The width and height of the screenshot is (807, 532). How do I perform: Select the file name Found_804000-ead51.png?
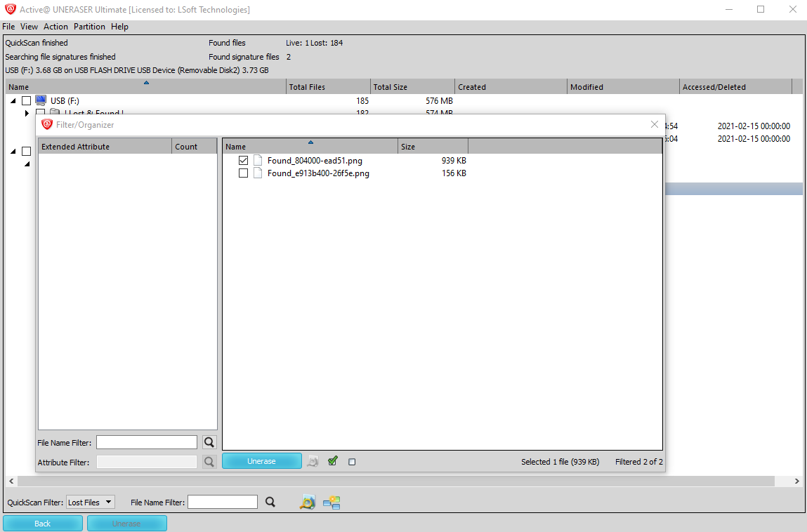click(x=315, y=161)
